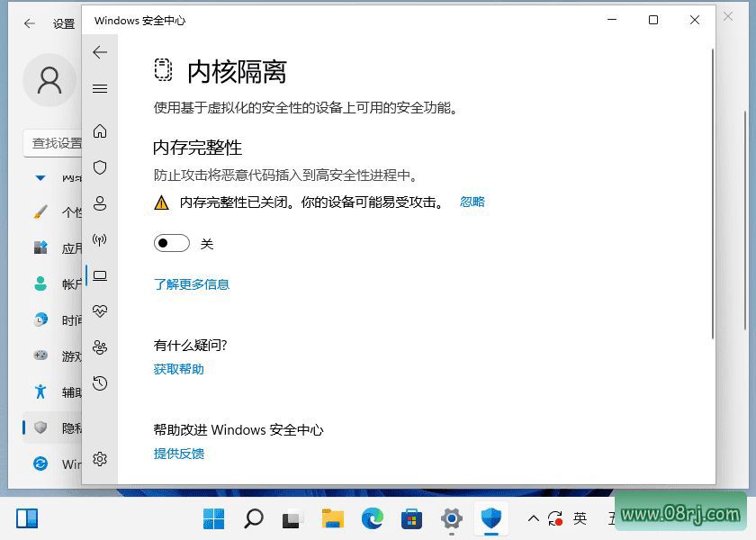Open Microsoft Edge from the taskbar
The width and height of the screenshot is (756, 540).
click(x=373, y=518)
